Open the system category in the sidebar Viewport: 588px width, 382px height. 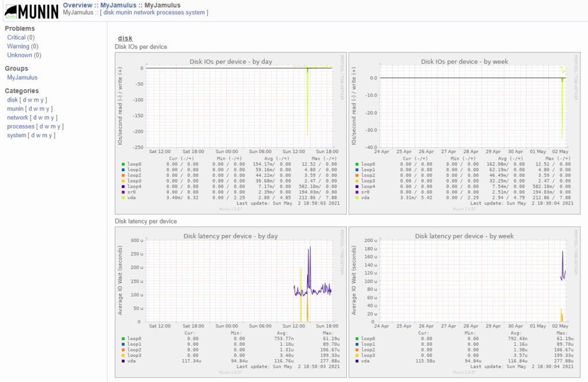click(x=17, y=135)
